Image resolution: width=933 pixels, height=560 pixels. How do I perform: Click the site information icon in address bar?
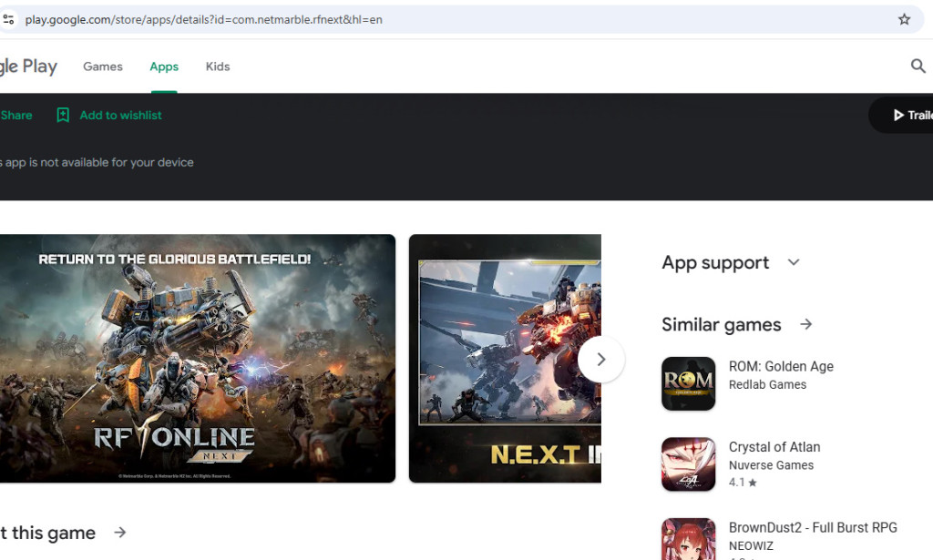click(x=8, y=19)
